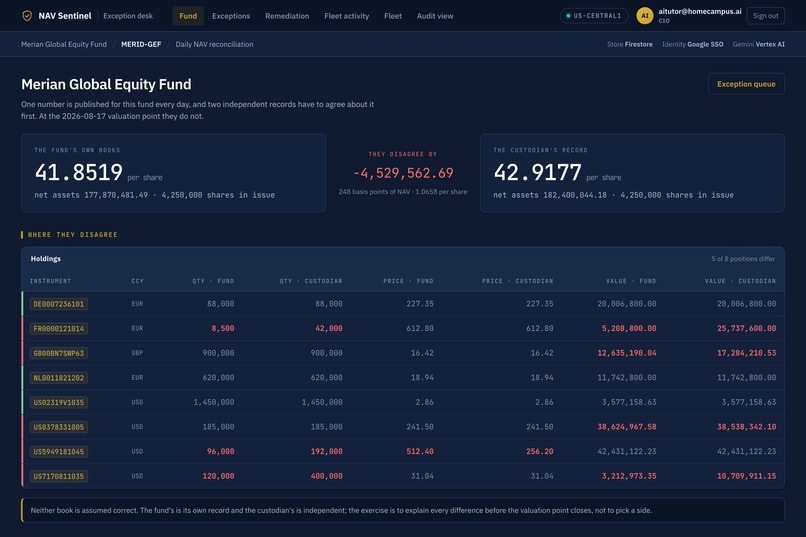Click custodian quantity 42,000 cell
806x537 pixels.
(328, 328)
